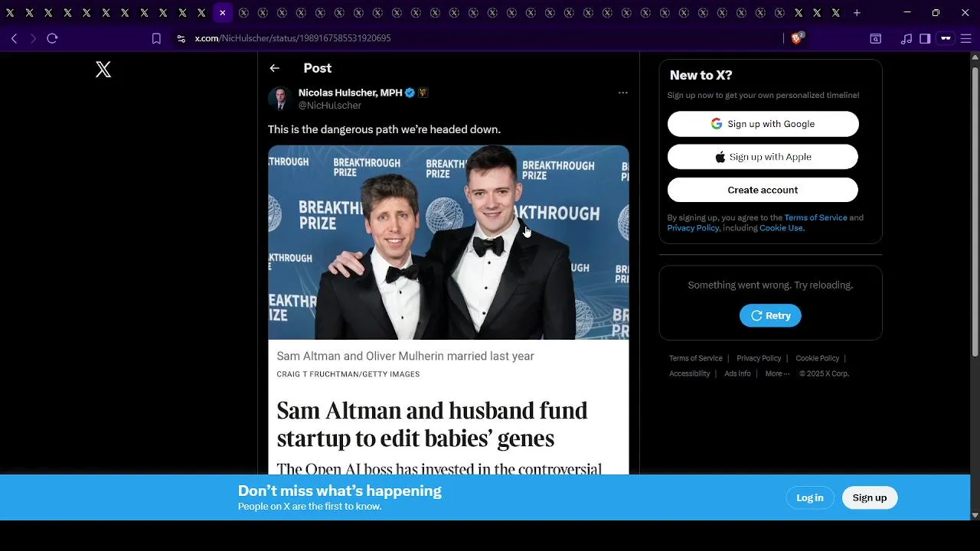Click the blue verified badge
This screenshot has height=551, width=980.
[410, 93]
